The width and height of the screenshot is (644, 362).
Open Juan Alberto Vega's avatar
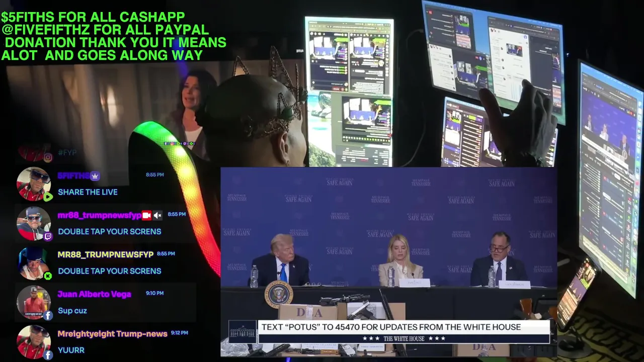pyautogui.click(x=33, y=302)
